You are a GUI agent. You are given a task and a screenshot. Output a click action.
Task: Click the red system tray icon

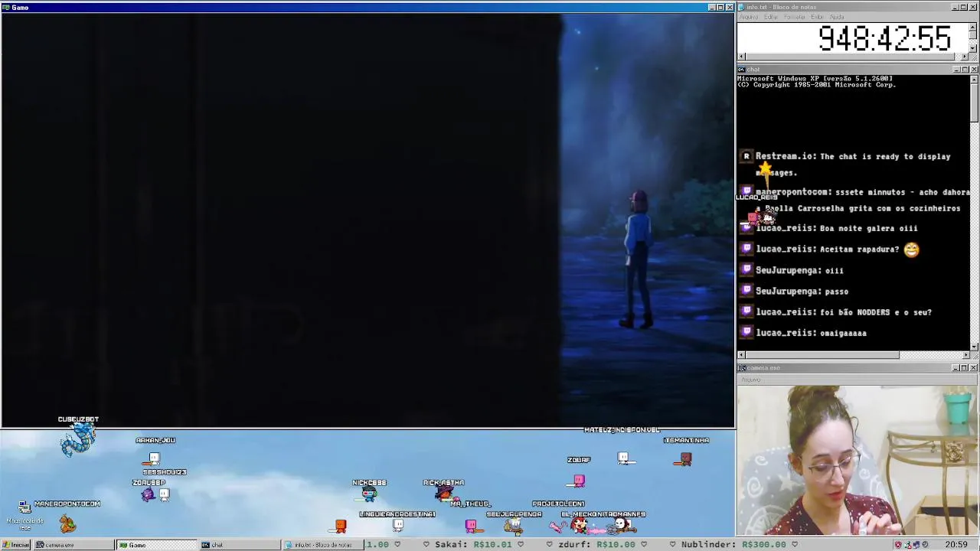(x=898, y=545)
